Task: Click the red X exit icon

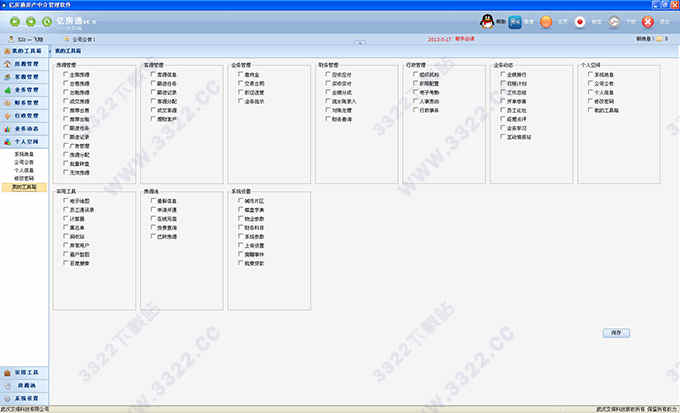Action: [x=647, y=22]
